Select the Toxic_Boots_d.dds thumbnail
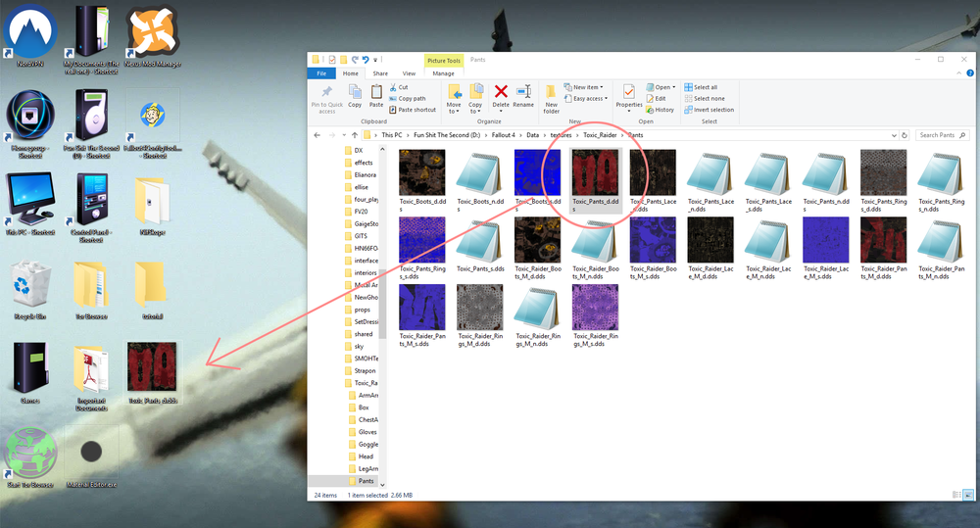The image size is (980, 528). point(422,172)
